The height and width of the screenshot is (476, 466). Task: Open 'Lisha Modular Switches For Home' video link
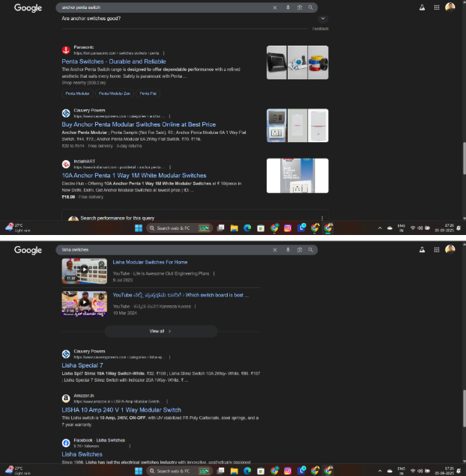coord(150,262)
